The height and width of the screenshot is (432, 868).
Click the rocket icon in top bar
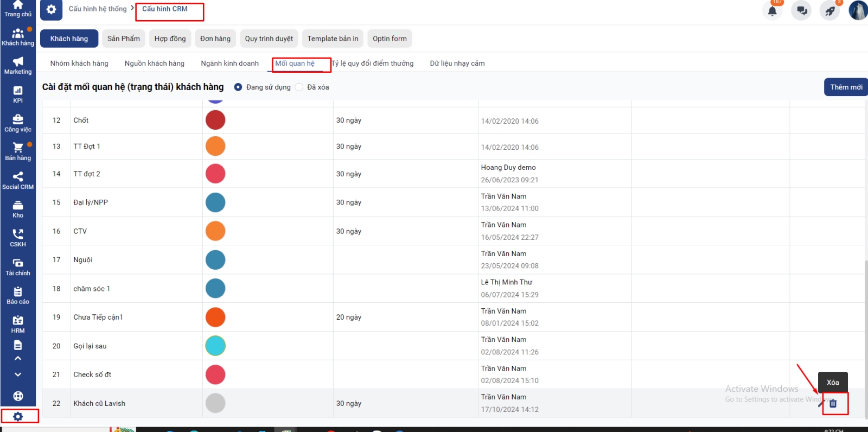click(829, 11)
